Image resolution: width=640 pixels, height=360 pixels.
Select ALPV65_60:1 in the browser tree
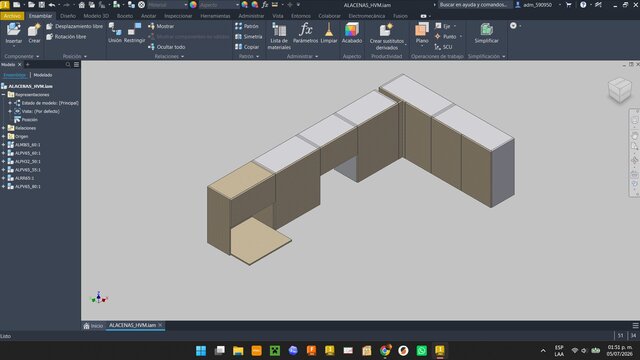pyautogui.click(x=28, y=153)
